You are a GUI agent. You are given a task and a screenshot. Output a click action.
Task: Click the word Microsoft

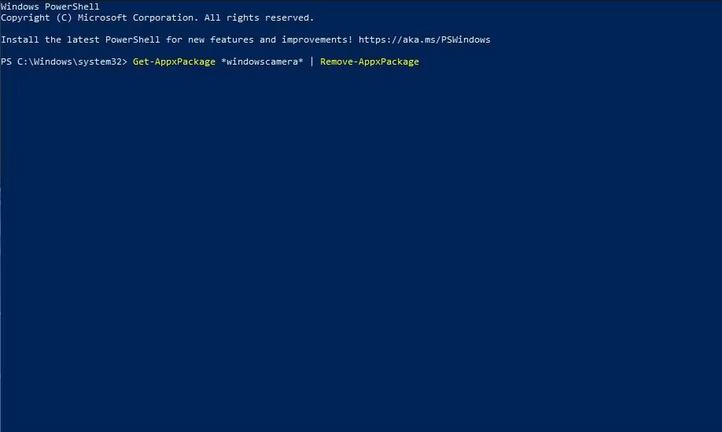coord(102,18)
